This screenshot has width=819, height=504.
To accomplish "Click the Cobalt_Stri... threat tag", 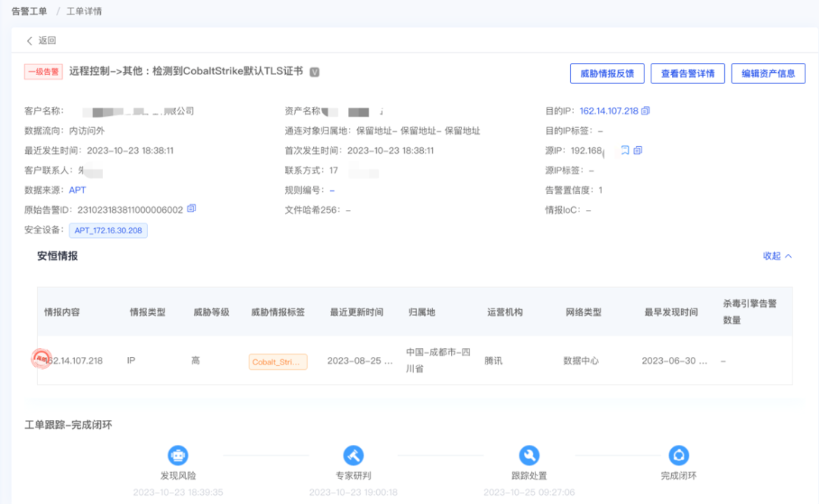I will pyautogui.click(x=278, y=362).
